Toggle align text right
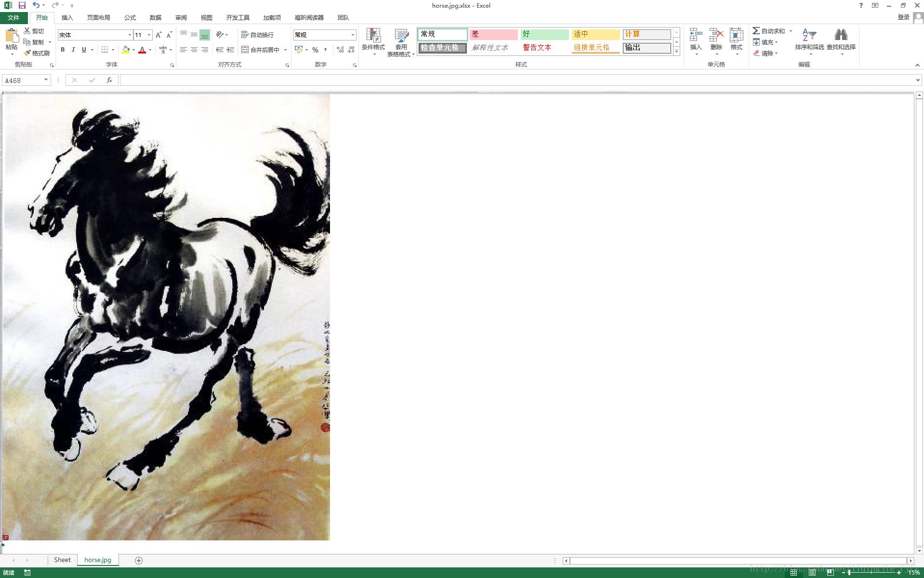This screenshot has width=924, height=578. (205, 50)
